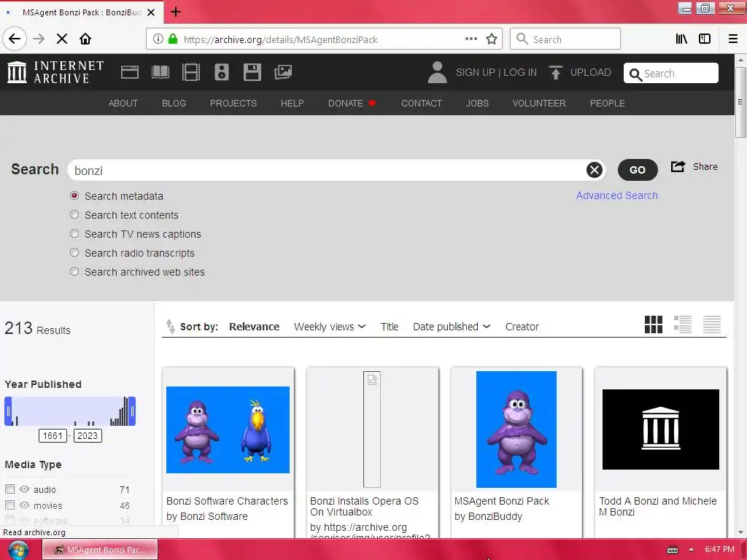This screenshot has height=560, width=747.
Task: Open the ABOUT menu item
Action: [123, 104]
